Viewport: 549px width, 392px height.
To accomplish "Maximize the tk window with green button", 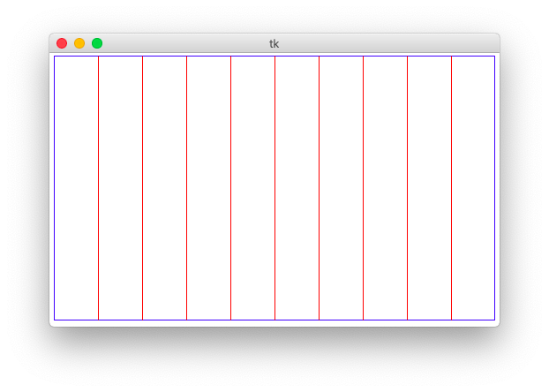I will coord(97,43).
